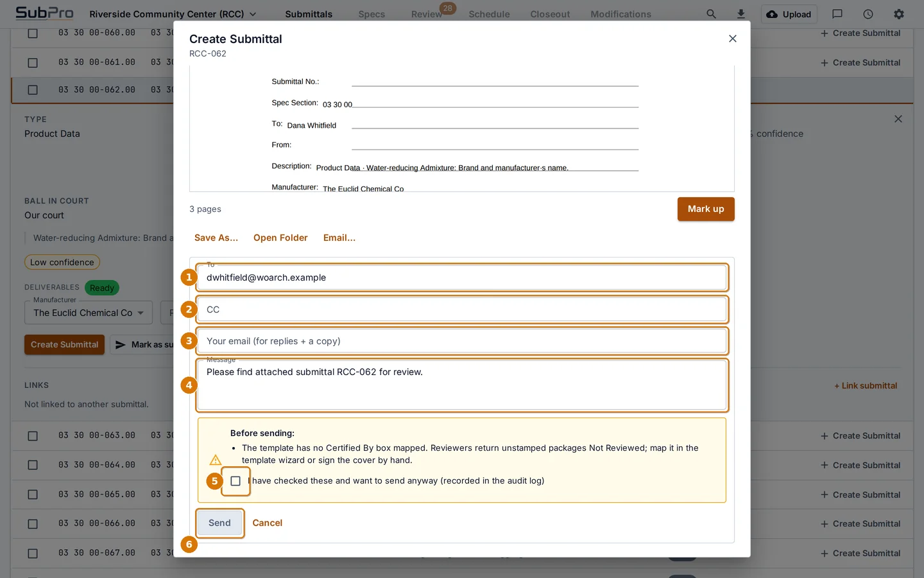This screenshot has height=578, width=924.
Task: Focus the CC field
Action: point(462,310)
